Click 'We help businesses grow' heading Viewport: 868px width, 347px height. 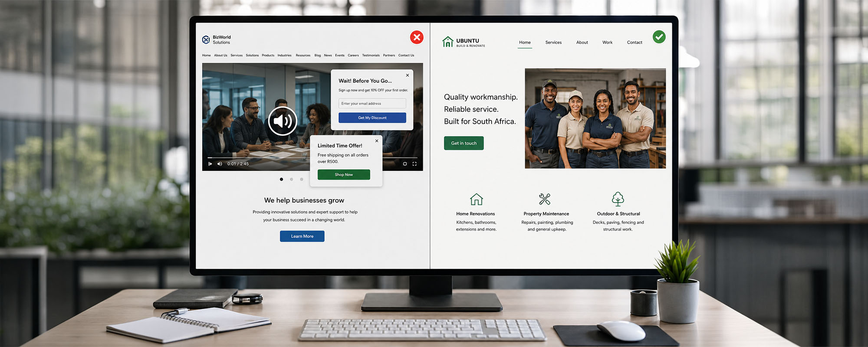click(x=304, y=200)
